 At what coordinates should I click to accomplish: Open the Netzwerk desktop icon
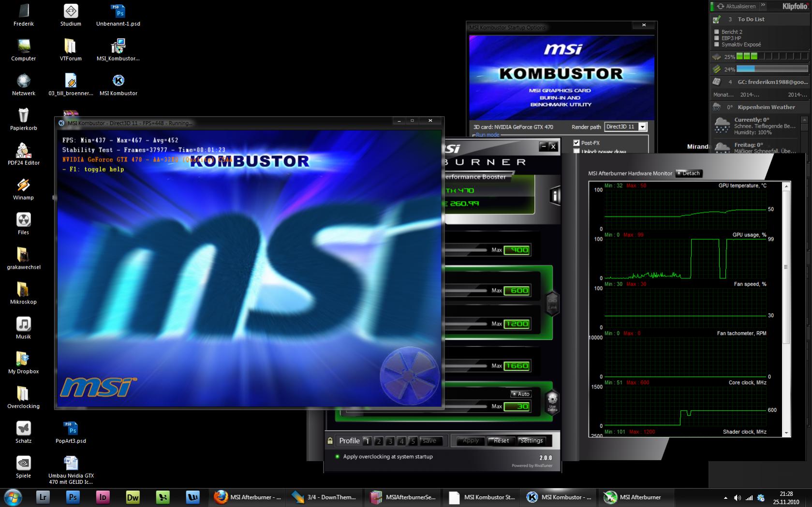coord(23,85)
